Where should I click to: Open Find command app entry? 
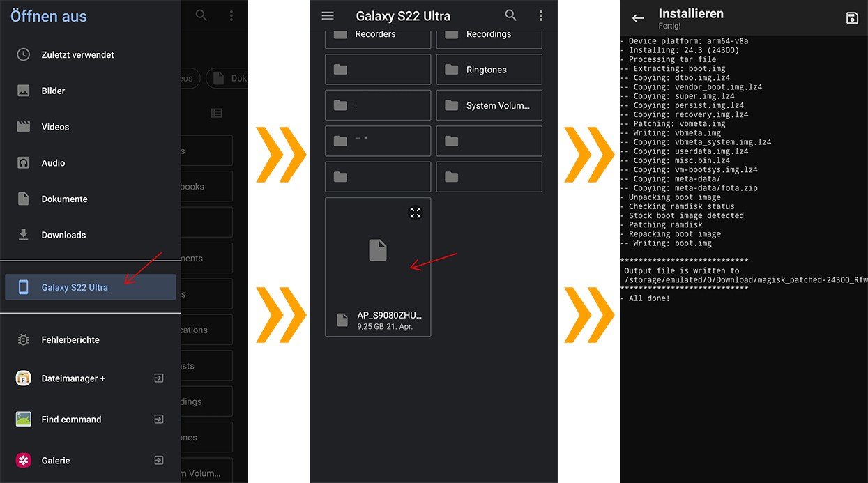(x=90, y=420)
